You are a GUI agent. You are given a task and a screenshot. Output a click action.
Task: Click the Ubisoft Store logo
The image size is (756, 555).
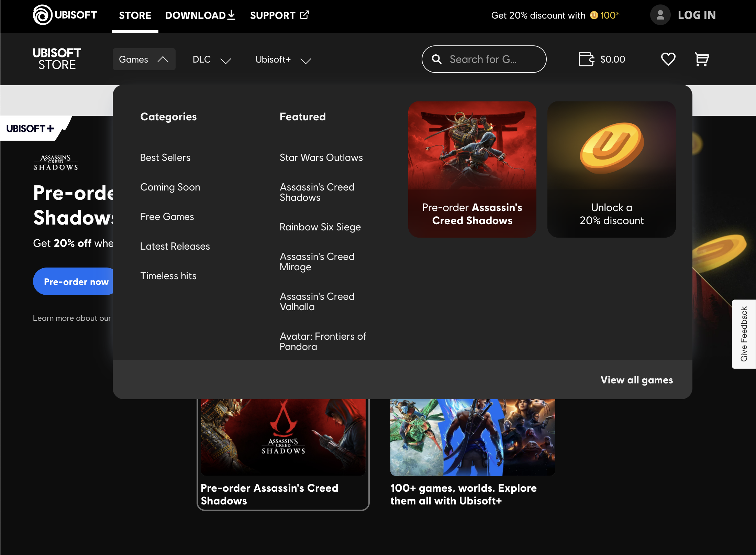pyautogui.click(x=56, y=58)
